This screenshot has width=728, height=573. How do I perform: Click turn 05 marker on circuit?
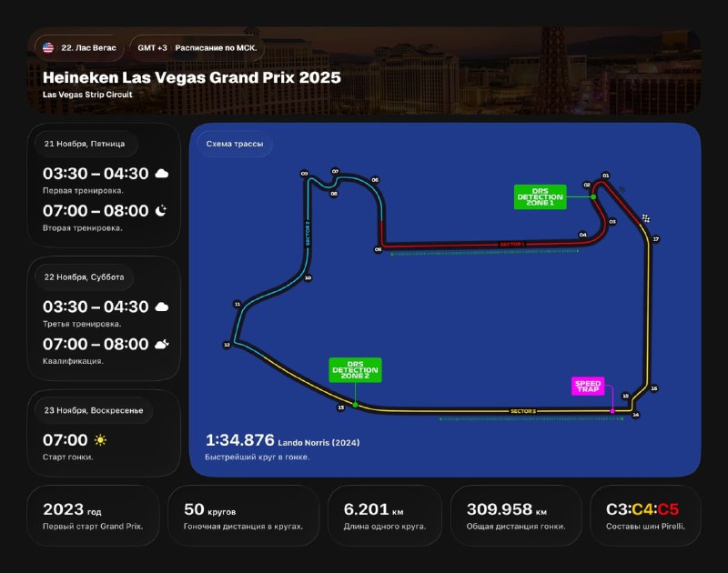point(378,249)
